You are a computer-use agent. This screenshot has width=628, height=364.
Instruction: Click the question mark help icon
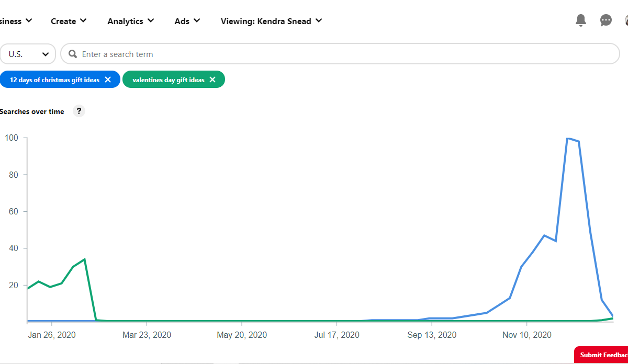(x=79, y=111)
